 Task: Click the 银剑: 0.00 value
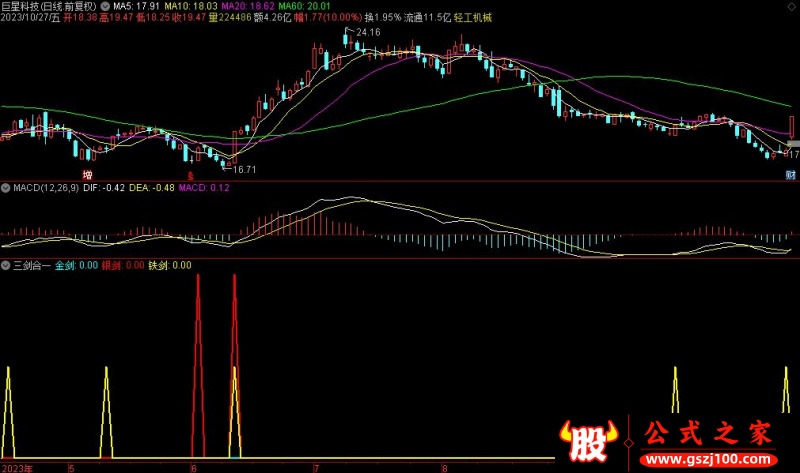click(123, 265)
